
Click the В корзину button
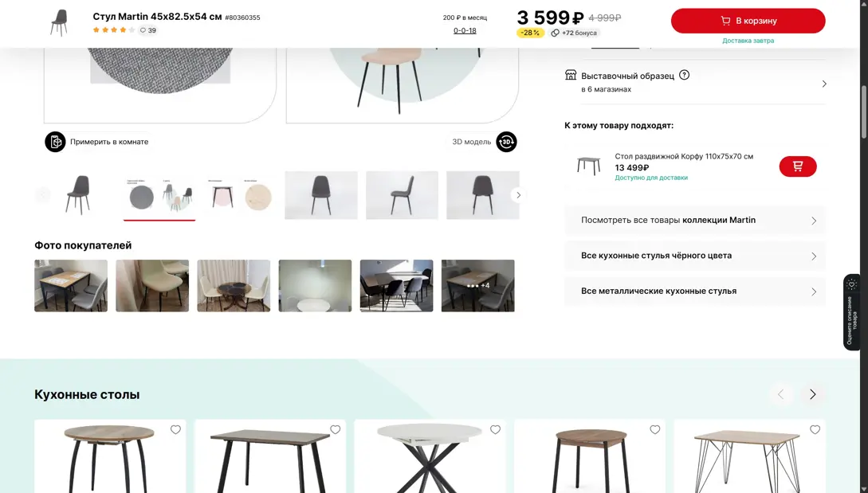[748, 21]
